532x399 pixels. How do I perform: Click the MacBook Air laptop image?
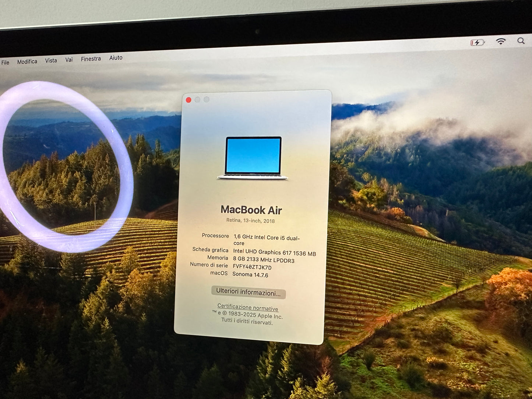[253, 158]
